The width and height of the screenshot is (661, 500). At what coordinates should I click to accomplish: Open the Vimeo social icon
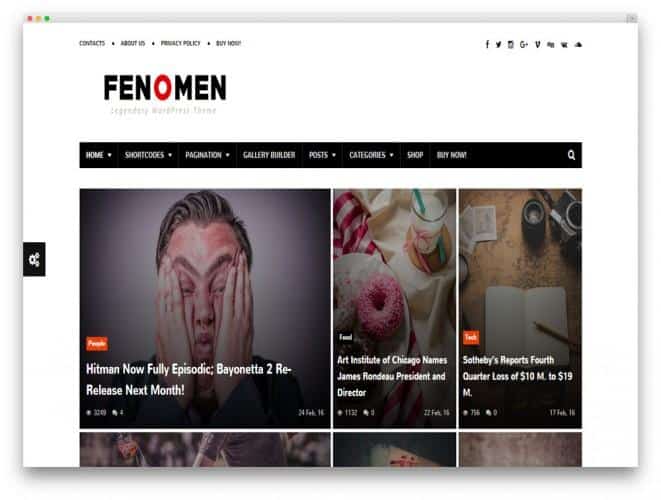tap(537, 44)
